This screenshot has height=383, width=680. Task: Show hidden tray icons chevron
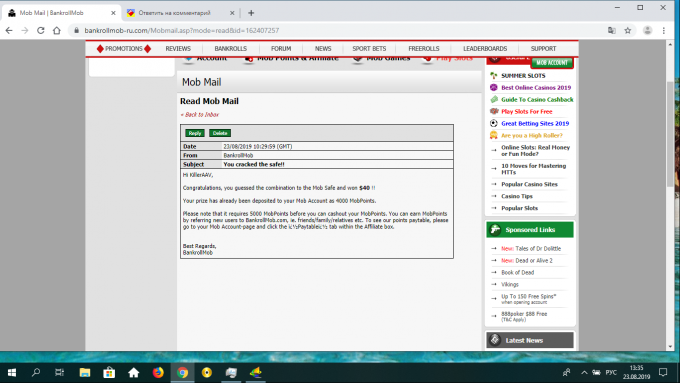[584, 372]
